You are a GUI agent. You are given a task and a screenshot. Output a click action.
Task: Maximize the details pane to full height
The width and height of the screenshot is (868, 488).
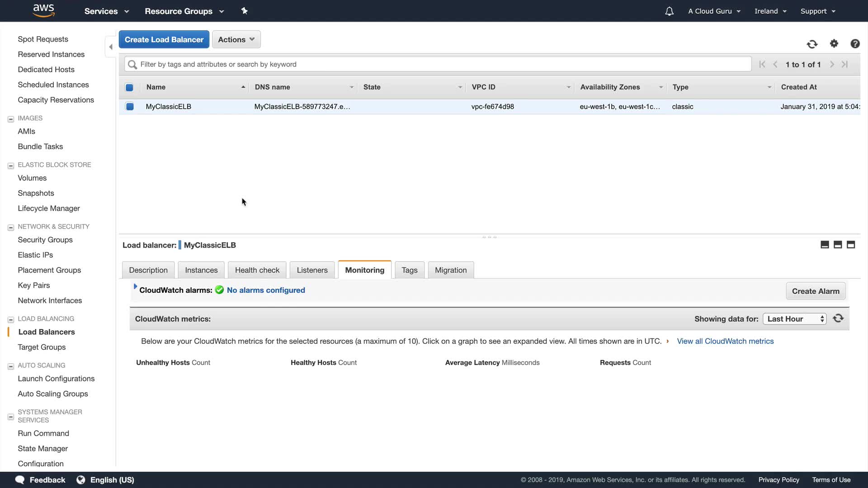click(x=851, y=245)
